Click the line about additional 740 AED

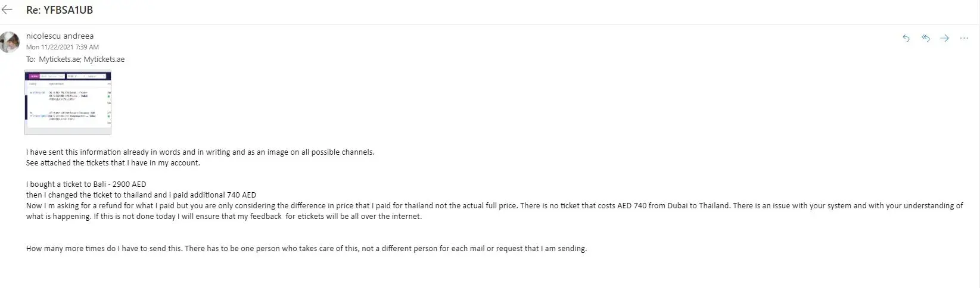click(141, 195)
